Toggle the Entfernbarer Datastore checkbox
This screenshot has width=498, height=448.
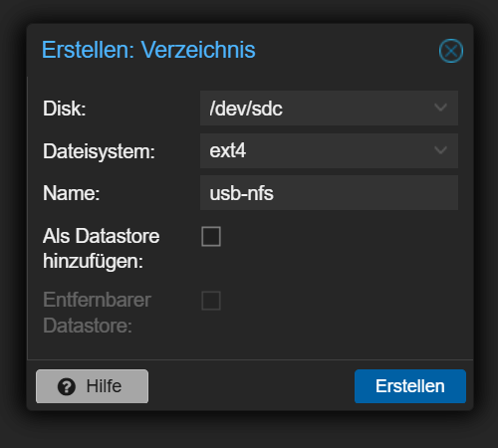(x=211, y=301)
